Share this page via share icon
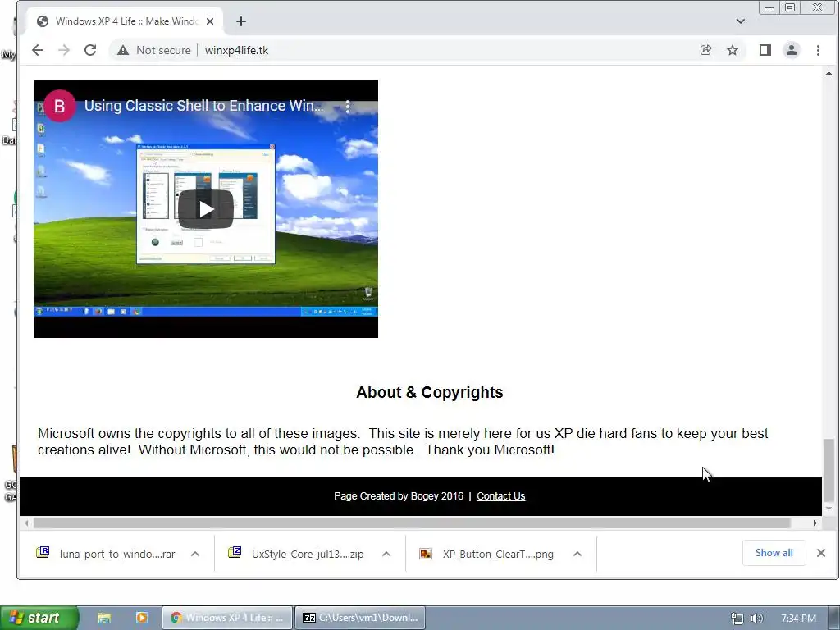 pyautogui.click(x=705, y=50)
